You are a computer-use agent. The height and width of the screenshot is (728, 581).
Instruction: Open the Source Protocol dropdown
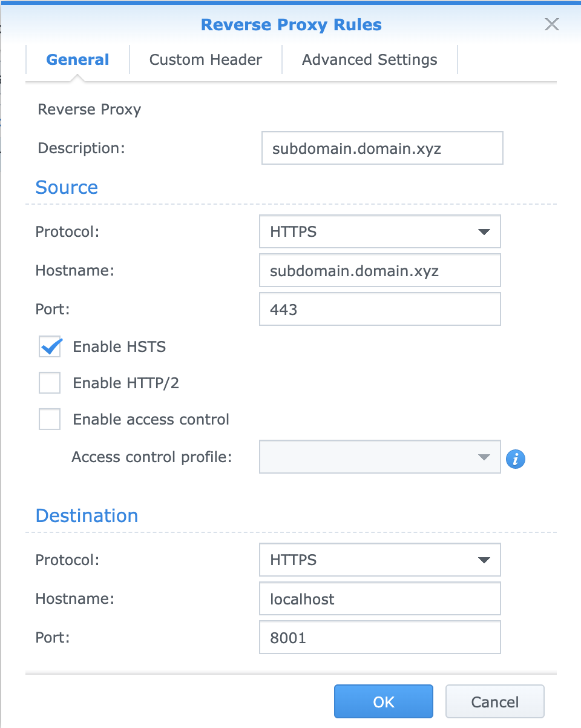click(x=380, y=231)
